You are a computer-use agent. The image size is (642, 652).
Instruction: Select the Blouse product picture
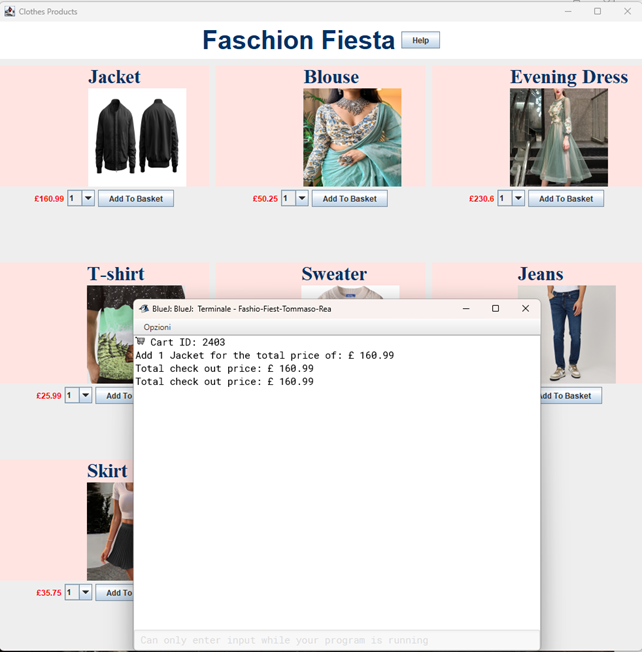coord(352,137)
